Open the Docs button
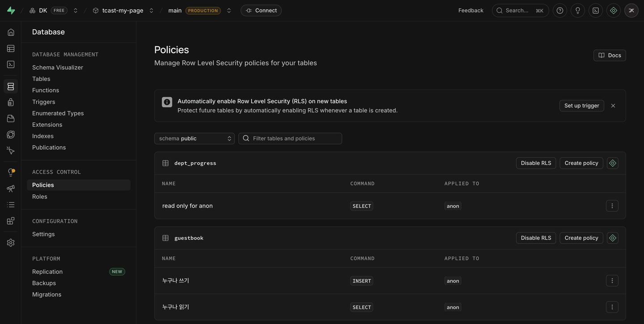Viewport: 644px width, 324px height. point(610,55)
